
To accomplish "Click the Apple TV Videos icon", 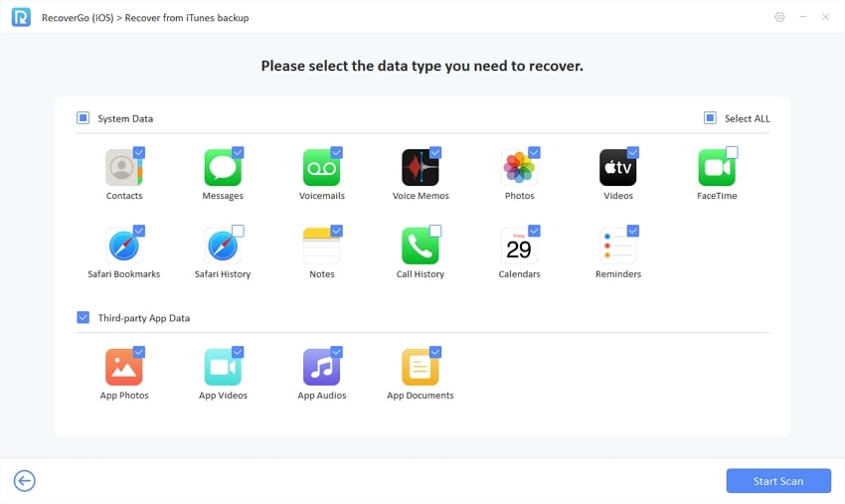I will tap(617, 168).
